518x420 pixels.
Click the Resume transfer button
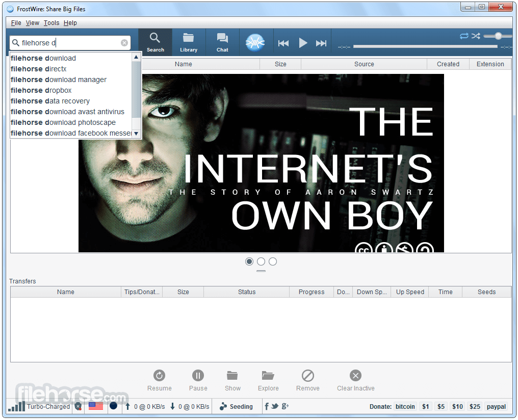tap(159, 380)
